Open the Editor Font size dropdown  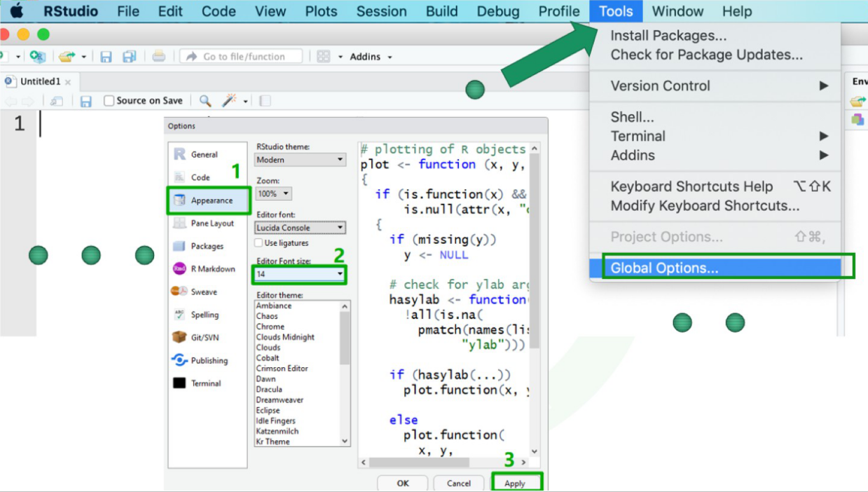(300, 274)
